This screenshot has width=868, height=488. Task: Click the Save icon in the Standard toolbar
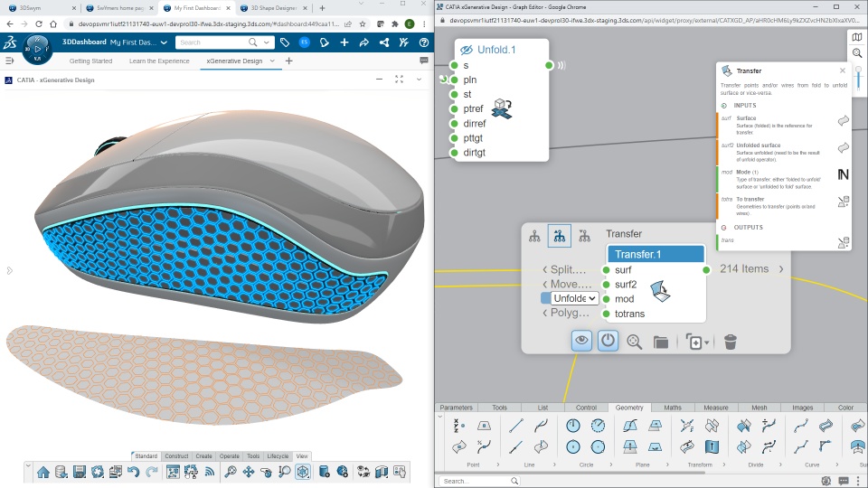[80, 472]
